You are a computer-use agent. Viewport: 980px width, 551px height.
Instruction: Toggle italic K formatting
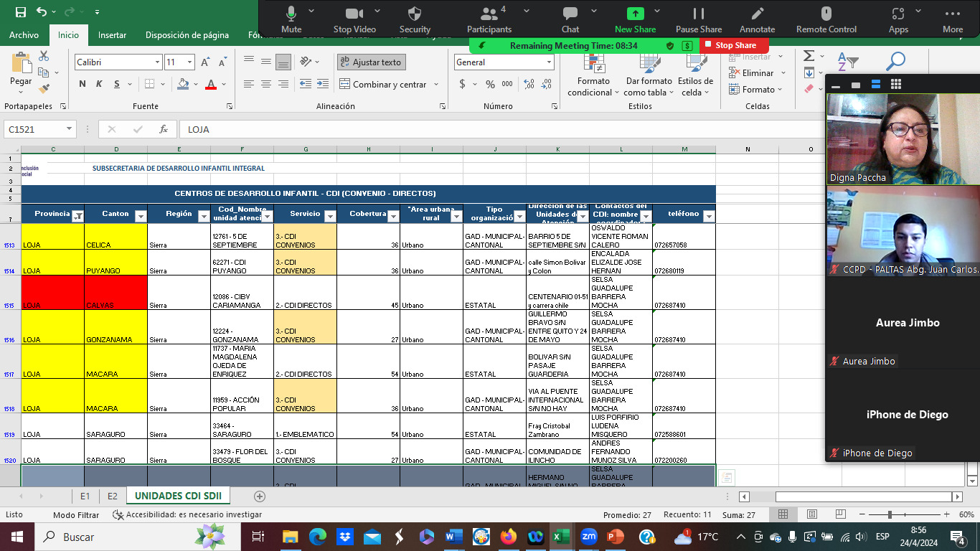coord(100,84)
